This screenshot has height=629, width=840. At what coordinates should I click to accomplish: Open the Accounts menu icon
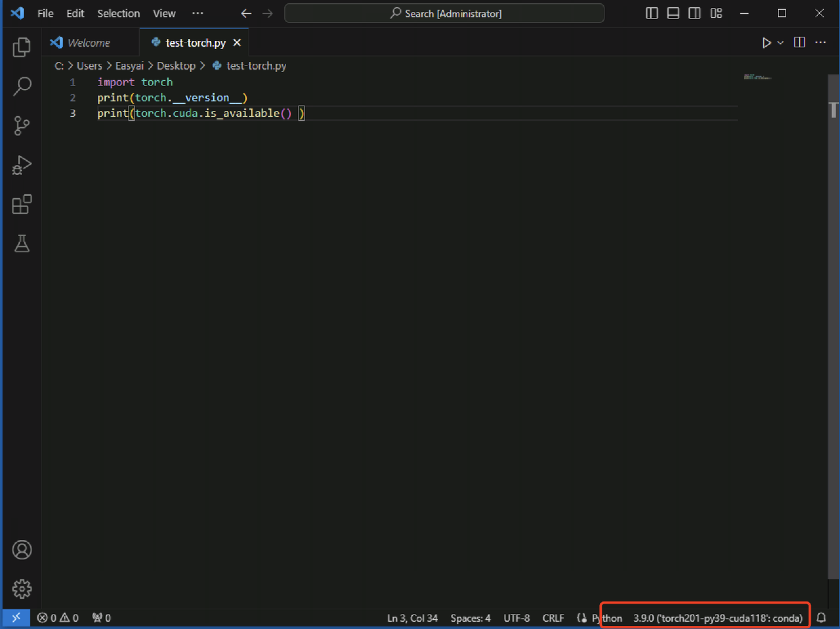22,550
